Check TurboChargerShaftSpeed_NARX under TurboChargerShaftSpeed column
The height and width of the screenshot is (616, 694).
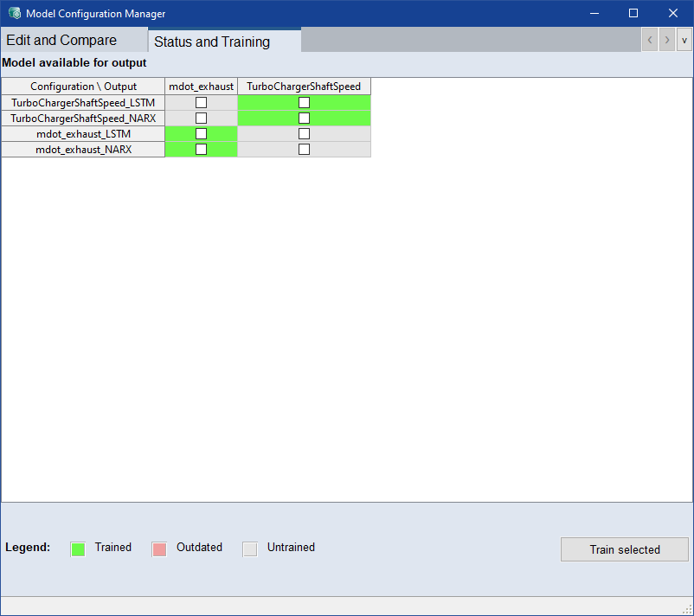point(304,118)
